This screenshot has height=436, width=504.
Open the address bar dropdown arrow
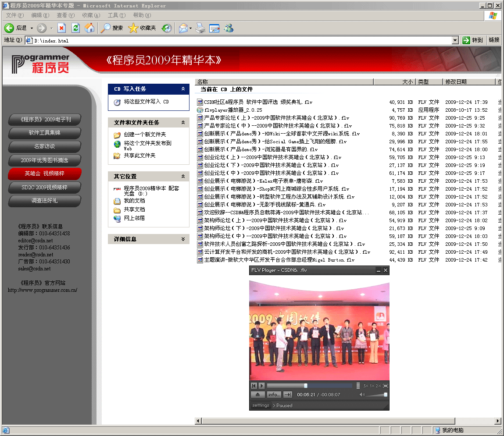(x=455, y=40)
